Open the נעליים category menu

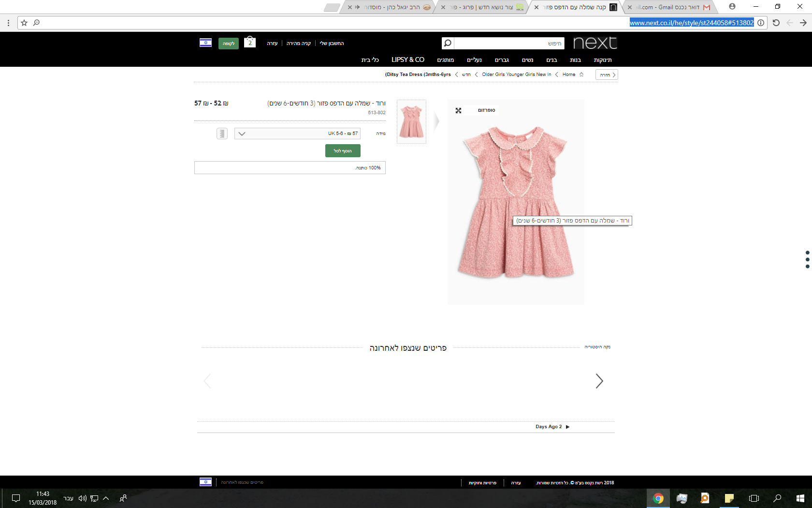474,60
